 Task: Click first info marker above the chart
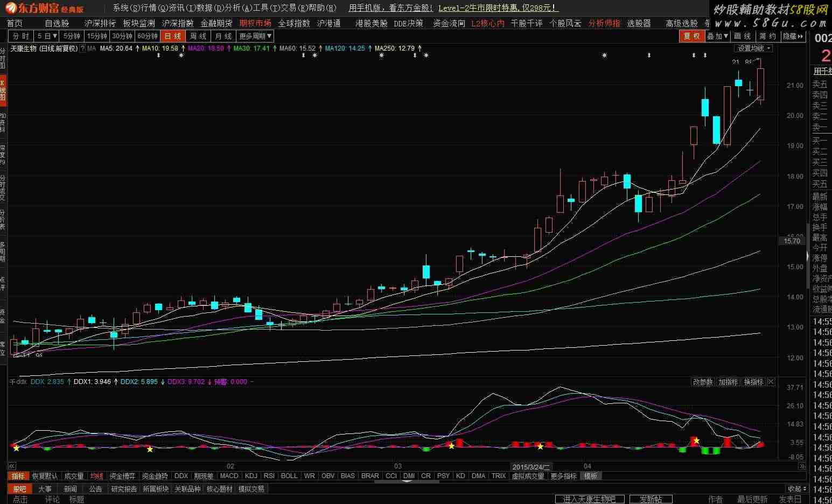pos(158,55)
